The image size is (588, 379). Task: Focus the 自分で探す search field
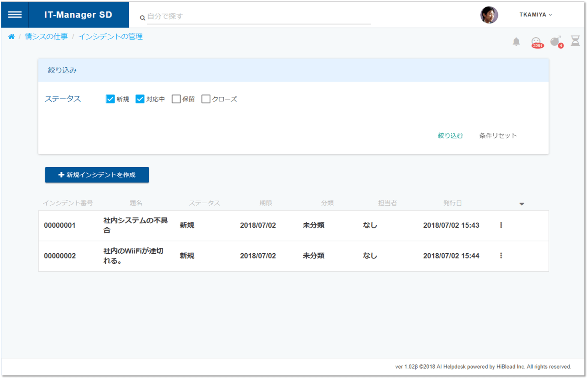(258, 17)
